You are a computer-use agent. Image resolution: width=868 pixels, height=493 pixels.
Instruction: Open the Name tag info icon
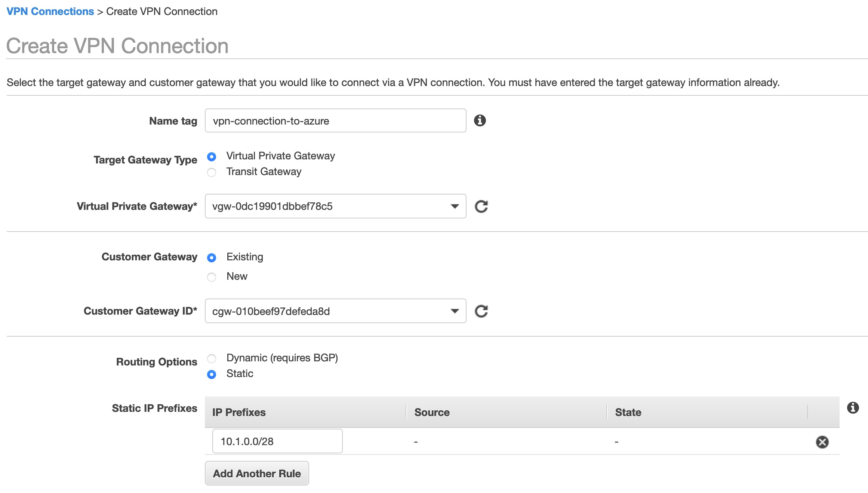[x=480, y=120]
